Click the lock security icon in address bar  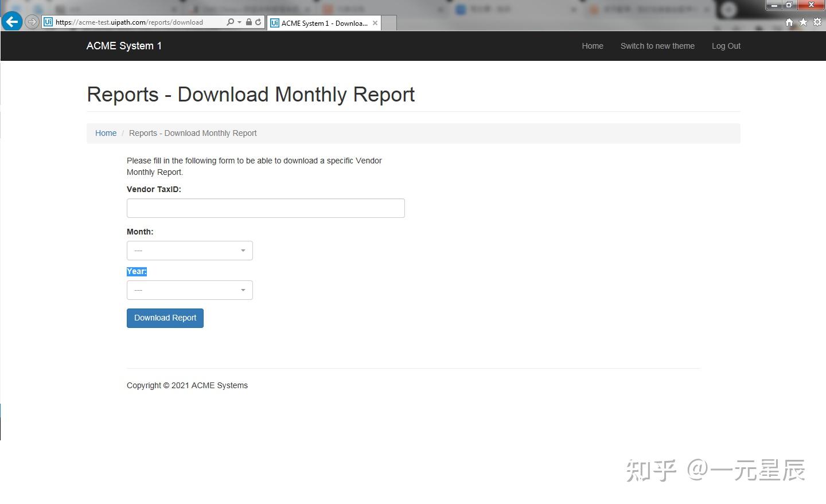248,22
